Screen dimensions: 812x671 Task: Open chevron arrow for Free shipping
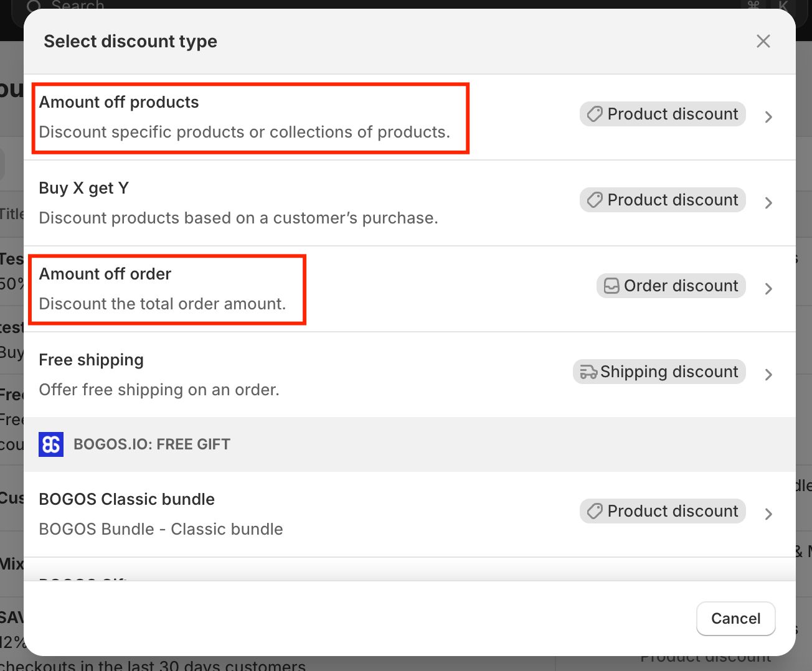768,374
